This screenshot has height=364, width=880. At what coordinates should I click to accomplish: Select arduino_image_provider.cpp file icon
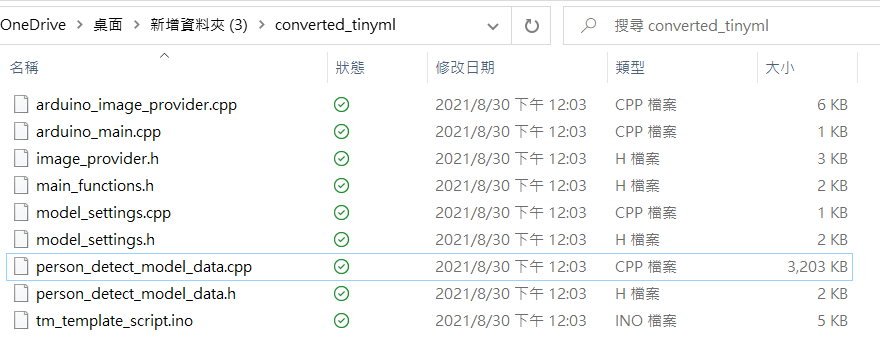(21, 104)
